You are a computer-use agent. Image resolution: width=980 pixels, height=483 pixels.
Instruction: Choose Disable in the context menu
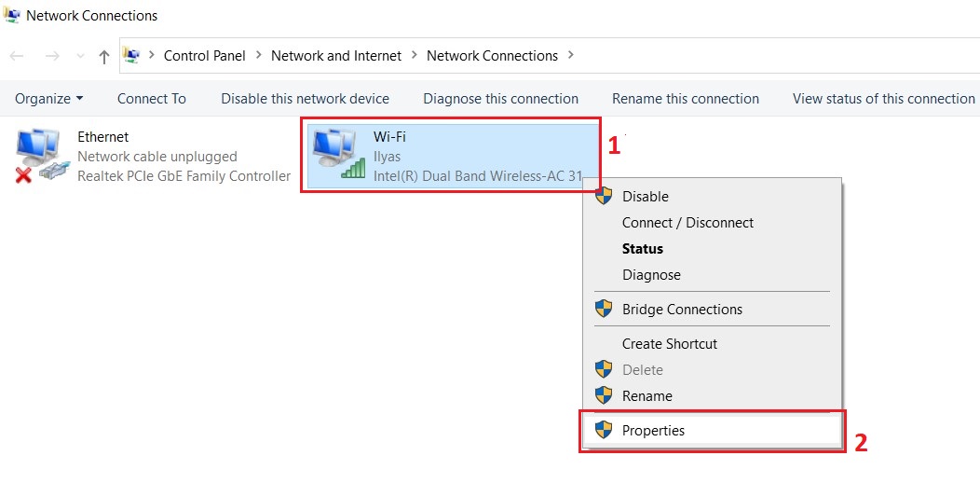coord(645,197)
